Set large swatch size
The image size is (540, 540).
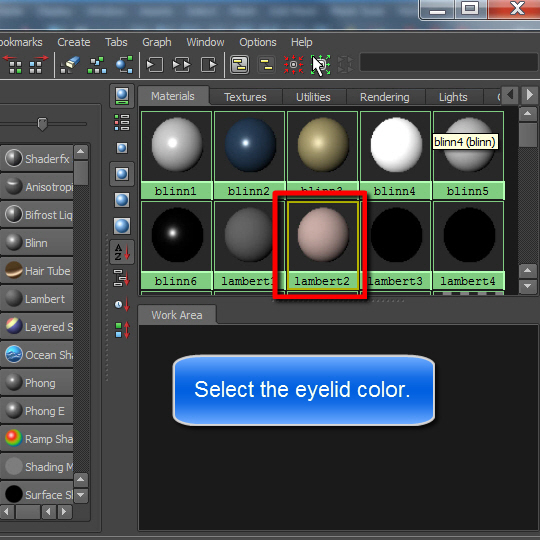(x=122, y=200)
